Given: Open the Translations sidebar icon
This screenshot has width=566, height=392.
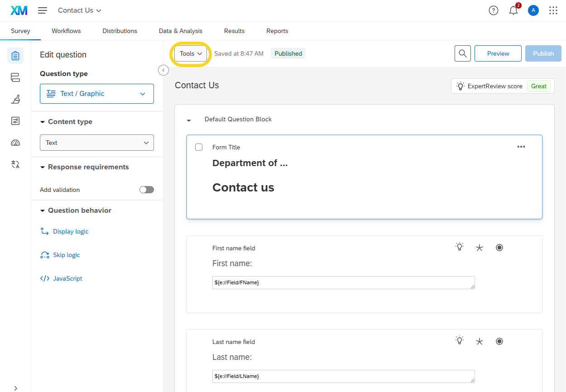Looking at the screenshot, I should (15, 164).
